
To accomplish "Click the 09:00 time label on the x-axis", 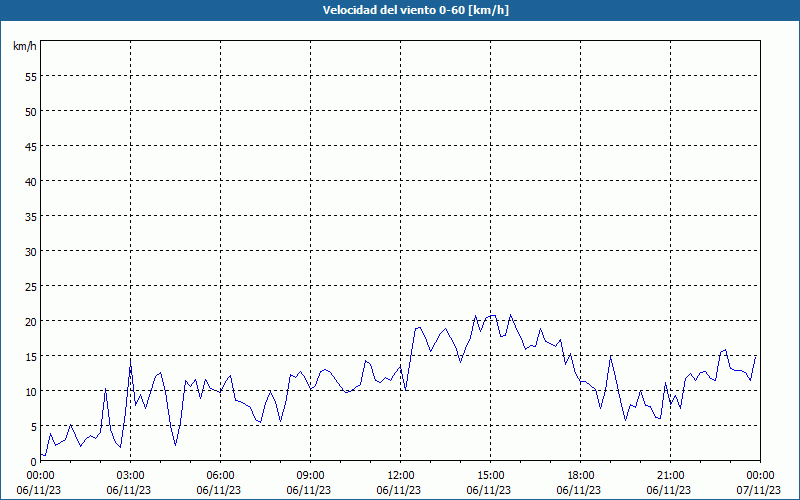I will pyautogui.click(x=311, y=476).
